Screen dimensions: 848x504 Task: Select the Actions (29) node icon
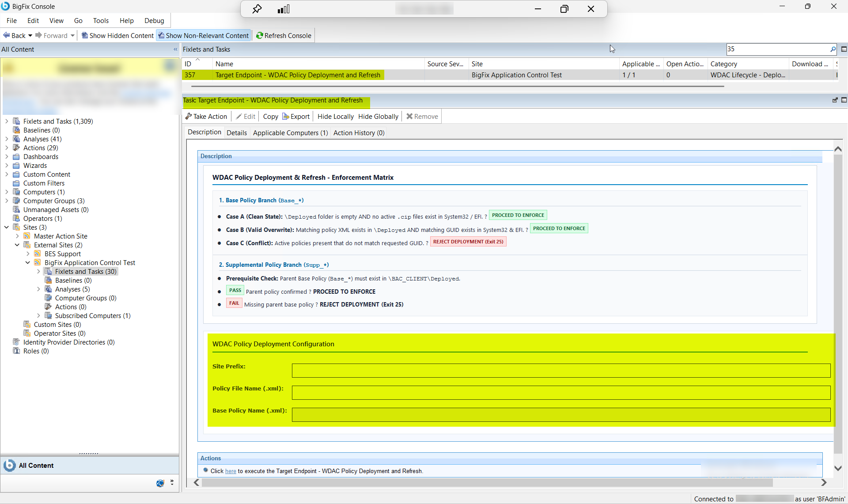click(x=16, y=148)
